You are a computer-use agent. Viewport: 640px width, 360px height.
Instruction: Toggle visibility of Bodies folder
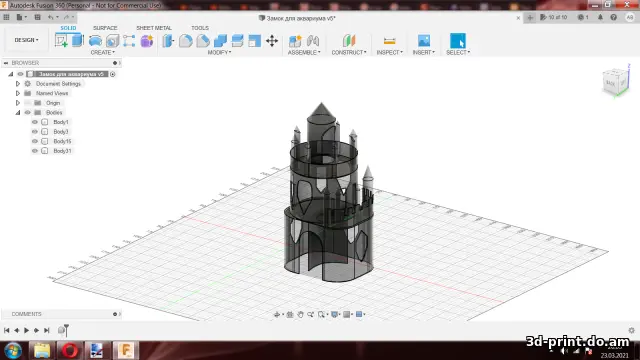(x=27, y=113)
